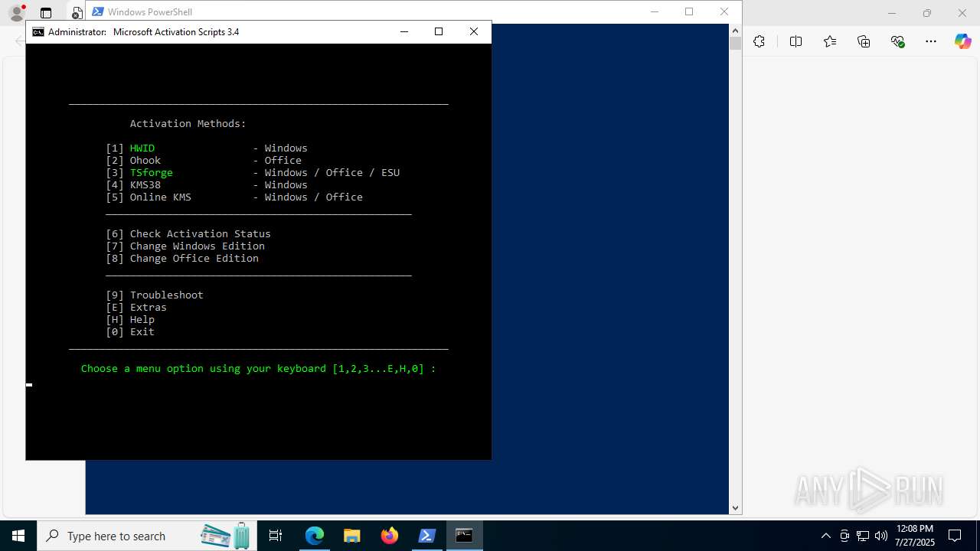Click Change Windows Edition text
Image resolution: width=980 pixels, height=551 pixels.
[198, 246]
